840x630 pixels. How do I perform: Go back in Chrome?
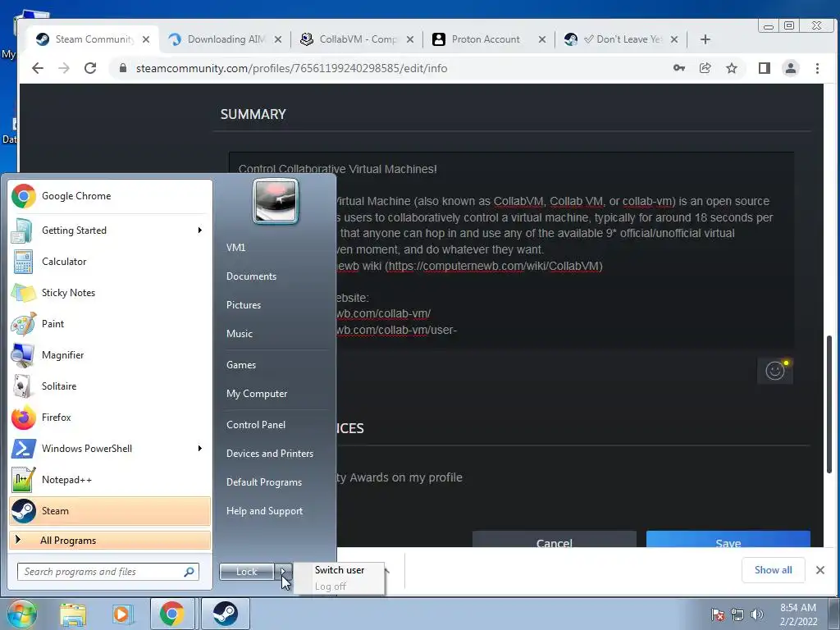pyautogui.click(x=38, y=68)
